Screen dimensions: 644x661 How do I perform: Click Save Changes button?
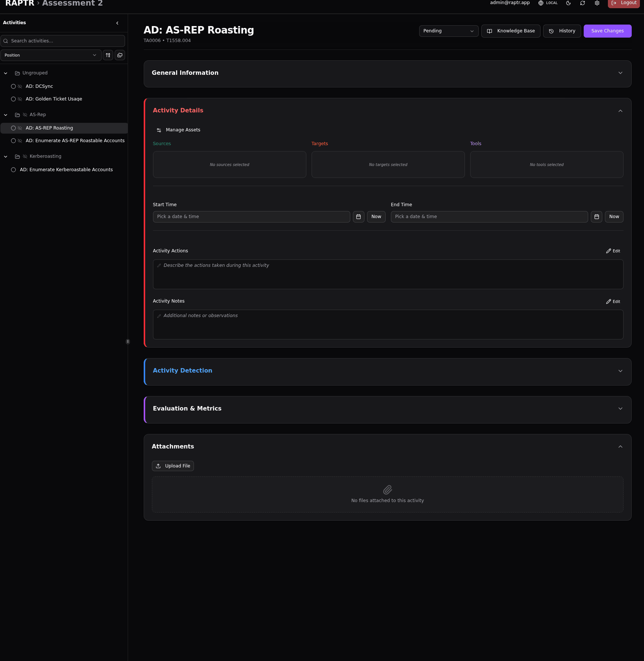pyautogui.click(x=607, y=31)
